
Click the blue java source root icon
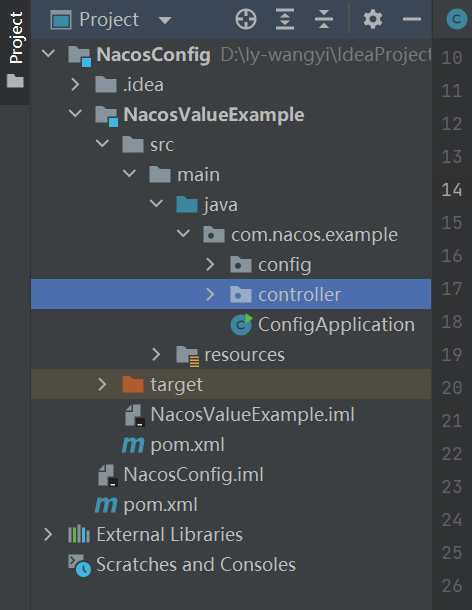(187, 204)
